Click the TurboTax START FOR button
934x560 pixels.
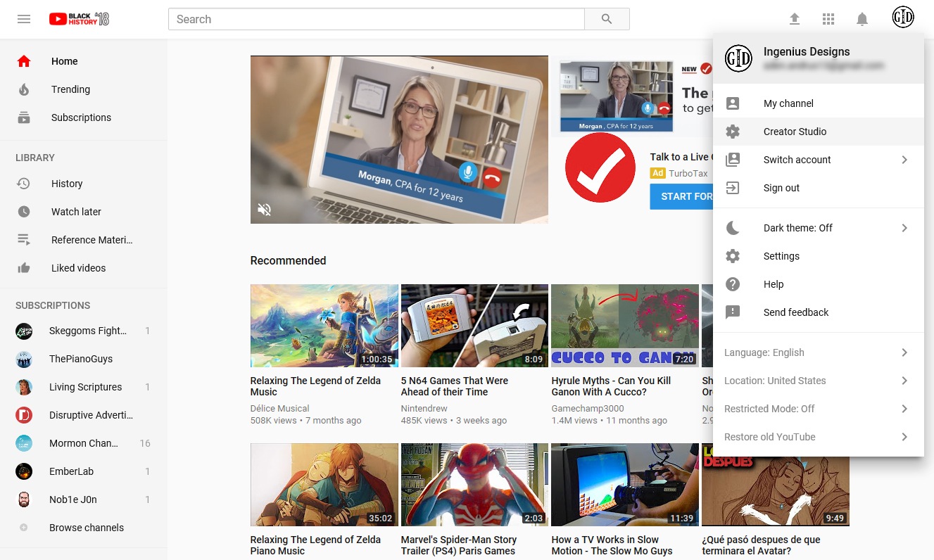[x=686, y=196]
